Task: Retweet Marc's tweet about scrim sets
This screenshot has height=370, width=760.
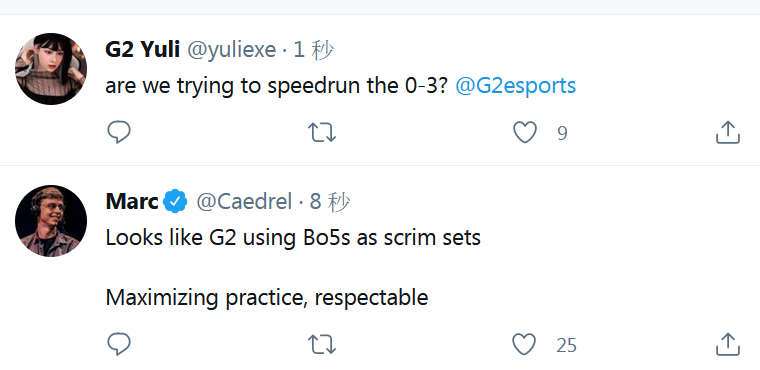Action: 322,344
